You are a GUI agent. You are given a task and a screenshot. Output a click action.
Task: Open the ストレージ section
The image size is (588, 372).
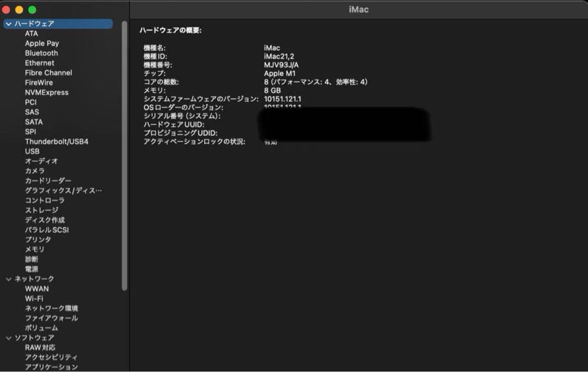point(40,210)
